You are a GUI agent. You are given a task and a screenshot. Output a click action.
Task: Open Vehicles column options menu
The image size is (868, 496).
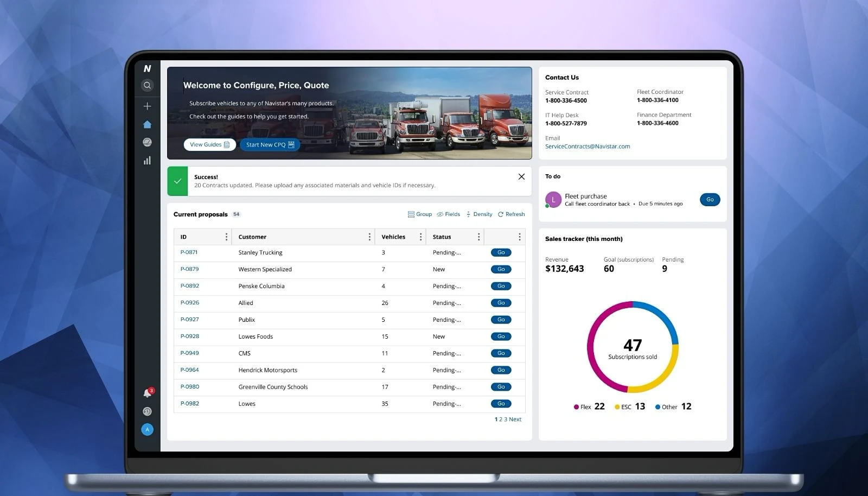click(x=420, y=237)
